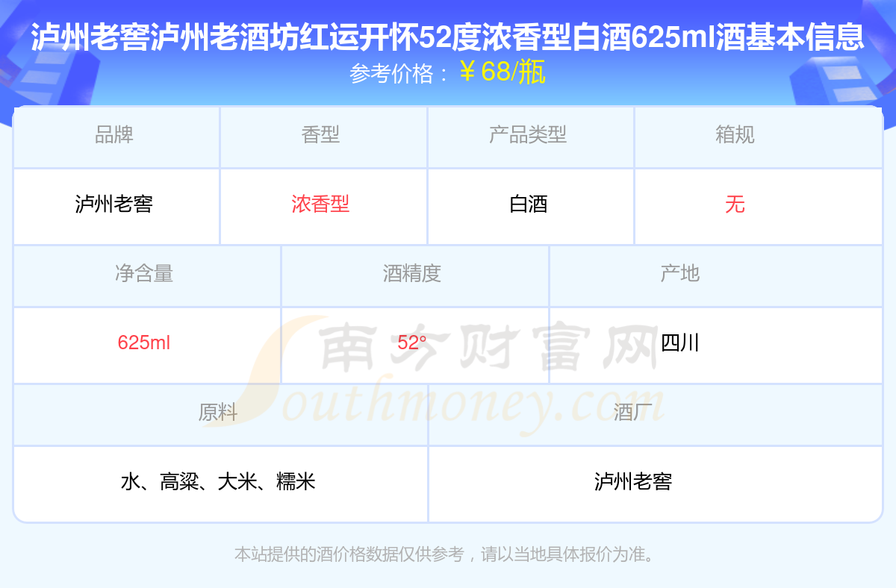Select the 产品类型 header cell
This screenshot has height=588, width=896.
tap(531, 137)
